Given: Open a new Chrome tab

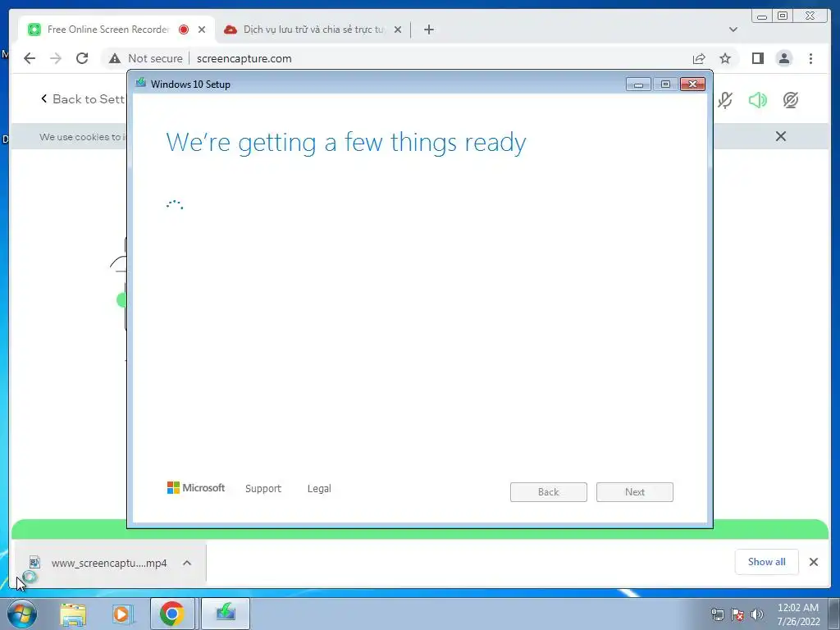Looking at the screenshot, I should tap(428, 30).
